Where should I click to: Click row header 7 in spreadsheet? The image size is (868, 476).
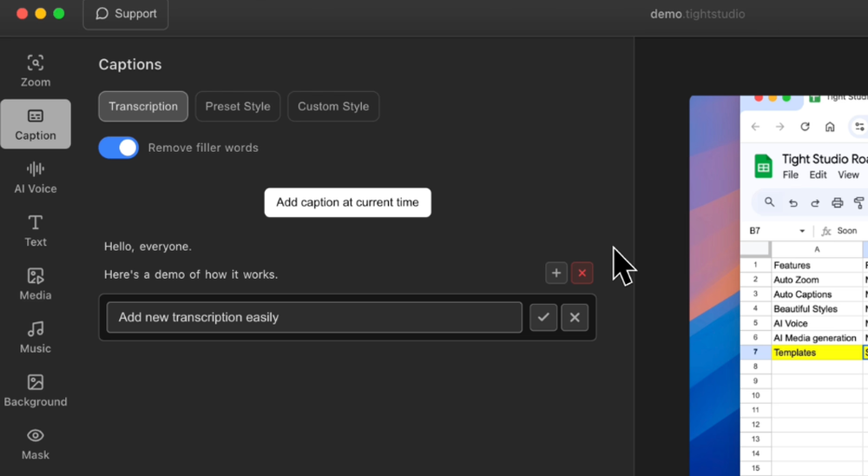pyautogui.click(x=756, y=353)
